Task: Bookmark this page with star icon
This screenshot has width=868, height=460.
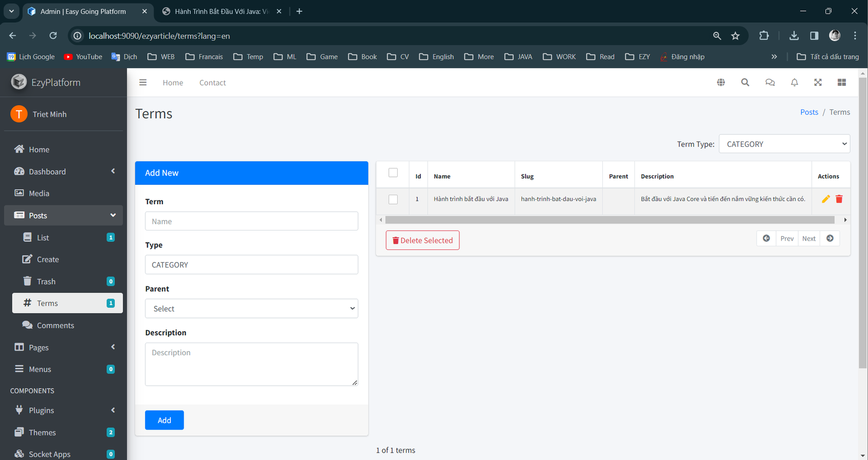Action: [735, 36]
